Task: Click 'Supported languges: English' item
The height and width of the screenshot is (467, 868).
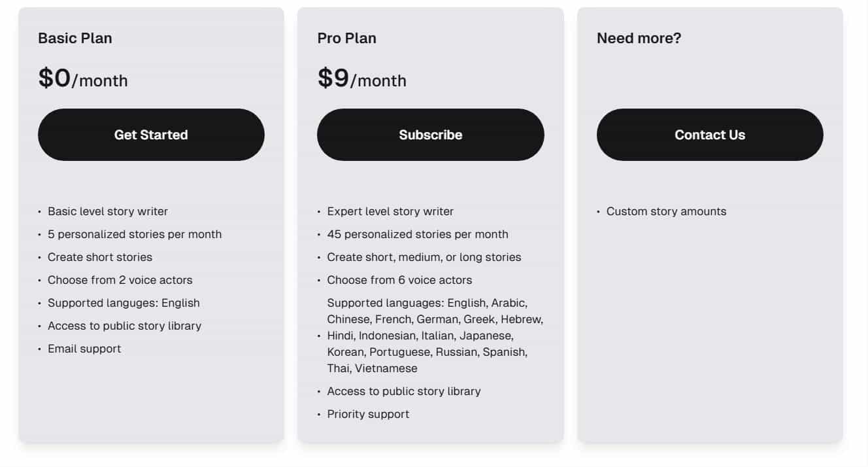Action: (124, 303)
